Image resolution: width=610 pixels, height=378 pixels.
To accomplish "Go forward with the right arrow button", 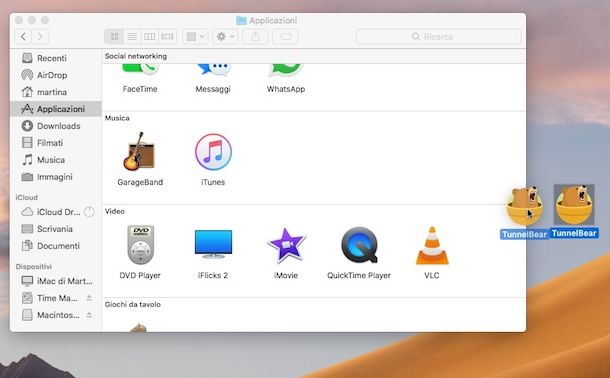I will point(40,37).
